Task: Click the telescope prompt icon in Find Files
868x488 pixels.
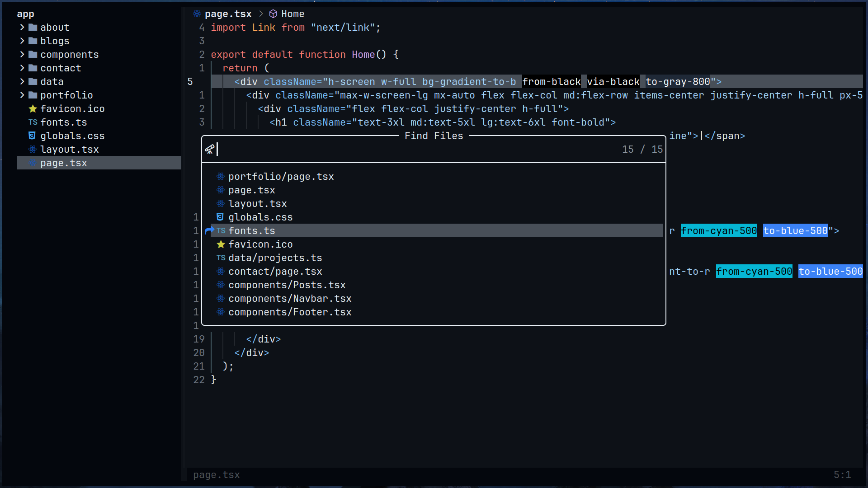Action: click(x=209, y=149)
